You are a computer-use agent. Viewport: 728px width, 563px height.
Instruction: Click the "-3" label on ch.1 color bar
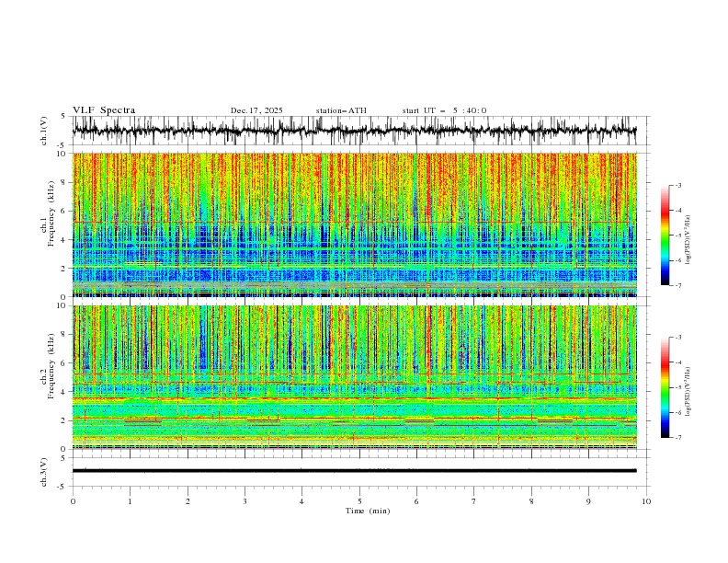[678, 185]
